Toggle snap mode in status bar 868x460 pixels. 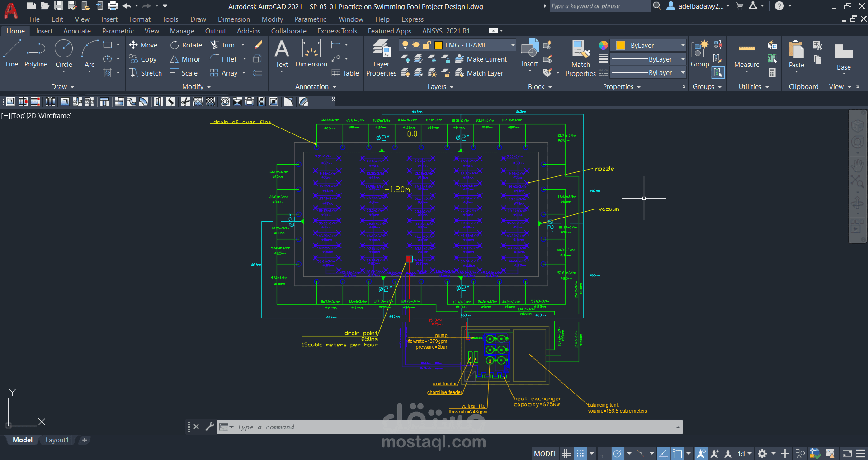click(580, 454)
